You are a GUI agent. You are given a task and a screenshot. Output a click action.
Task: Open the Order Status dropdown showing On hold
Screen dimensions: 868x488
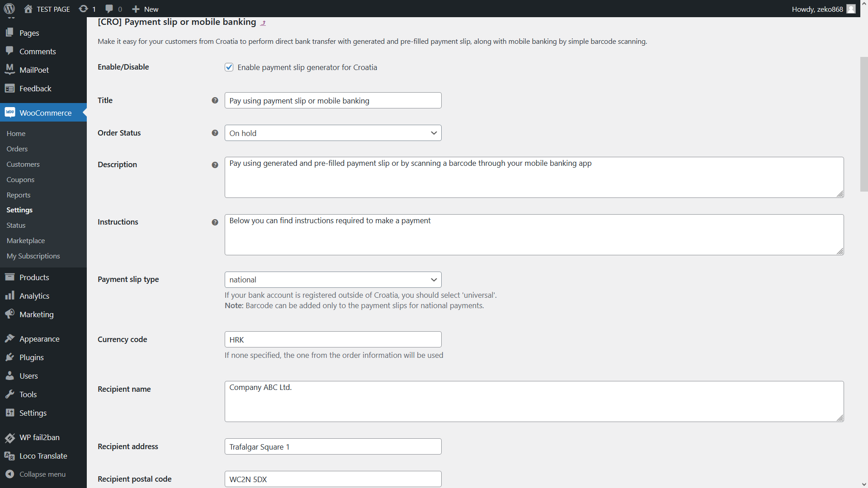click(333, 133)
